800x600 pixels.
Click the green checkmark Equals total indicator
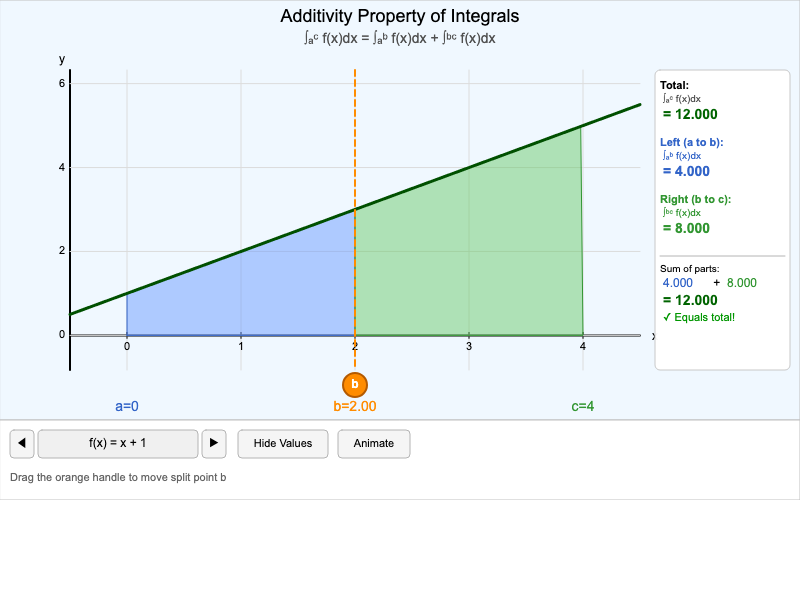click(702, 317)
